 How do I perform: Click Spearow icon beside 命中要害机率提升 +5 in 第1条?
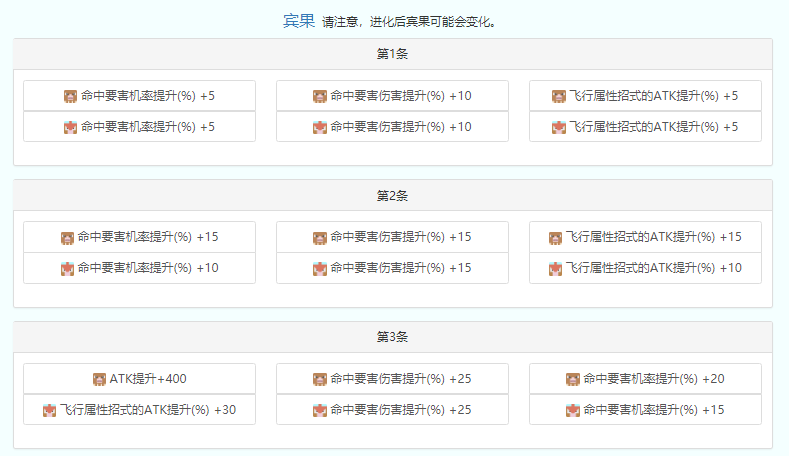tap(70, 96)
